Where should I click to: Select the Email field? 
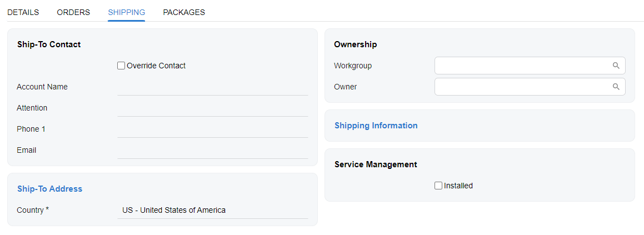tap(212, 151)
